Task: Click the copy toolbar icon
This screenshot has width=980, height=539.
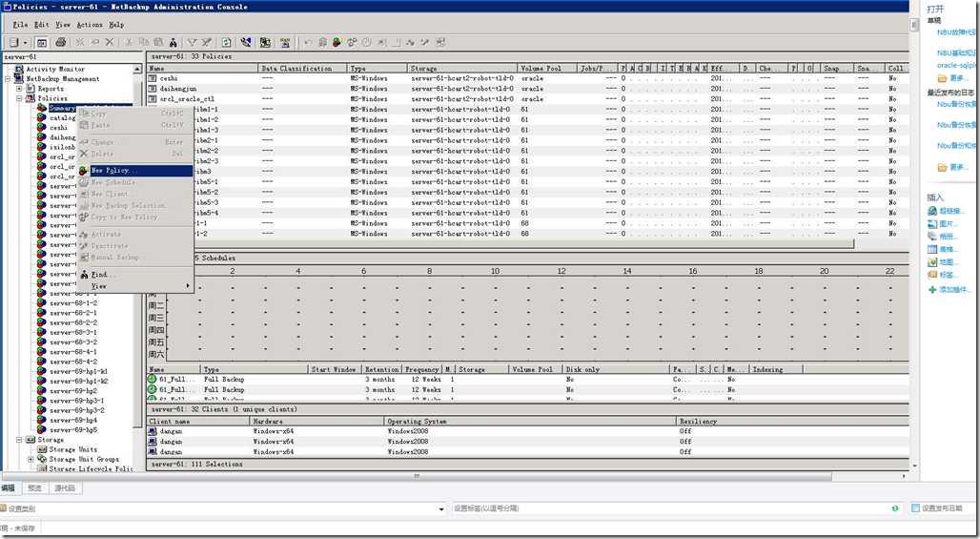Action: (144, 43)
